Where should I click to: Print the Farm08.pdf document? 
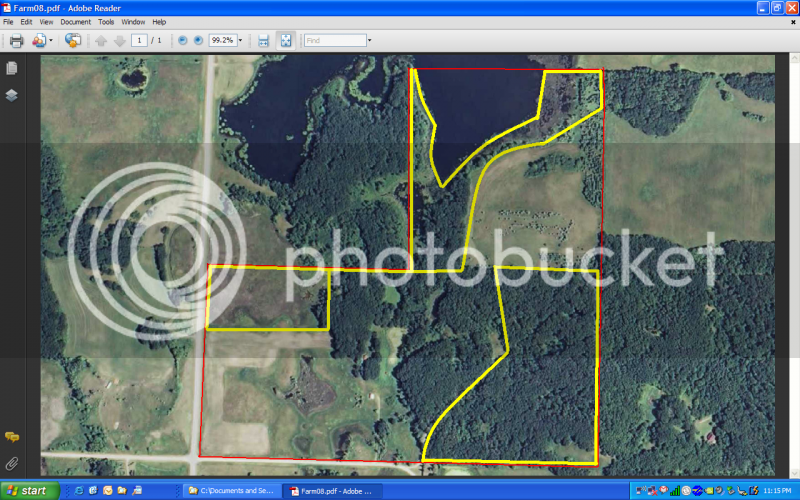click(x=16, y=41)
